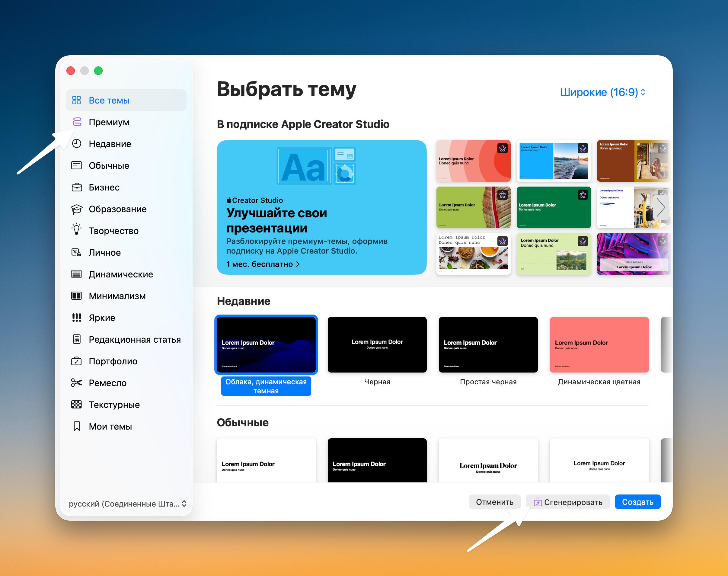Switch to the Ремесло category

point(126,383)
